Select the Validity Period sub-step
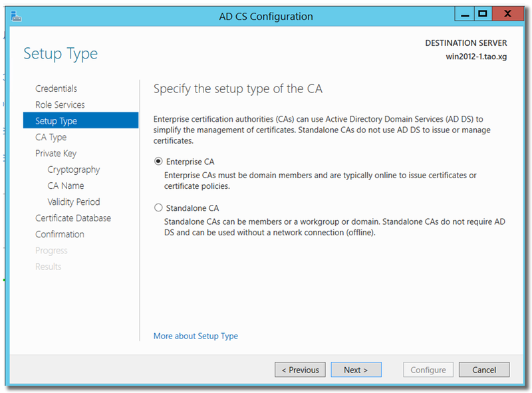The image size is (532, 393). [x=74, y=201]
